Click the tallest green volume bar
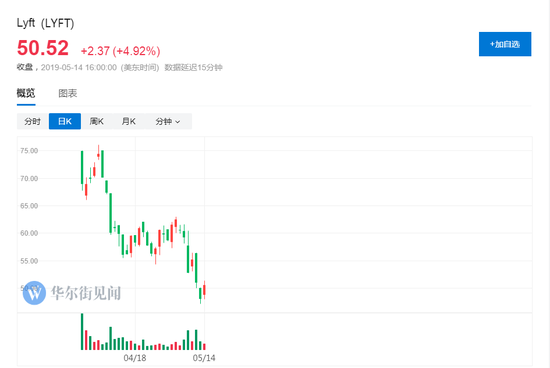The width and height of the screenshot is (550, 368). click(x=82, y=332)
